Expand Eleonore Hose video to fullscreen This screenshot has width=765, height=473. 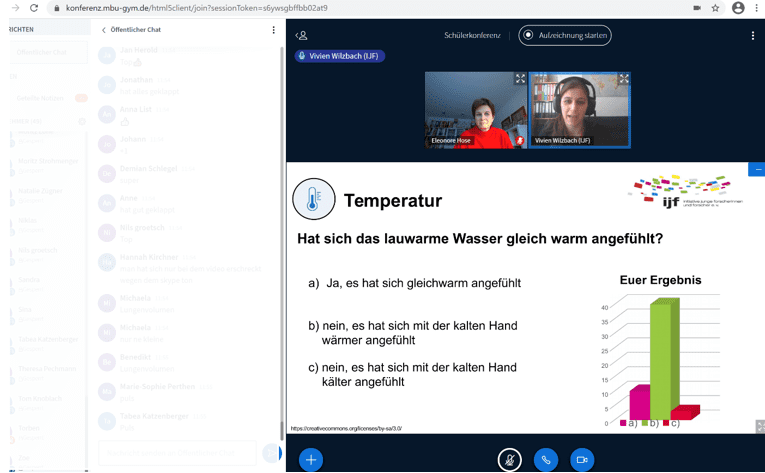tap(520, 78)
